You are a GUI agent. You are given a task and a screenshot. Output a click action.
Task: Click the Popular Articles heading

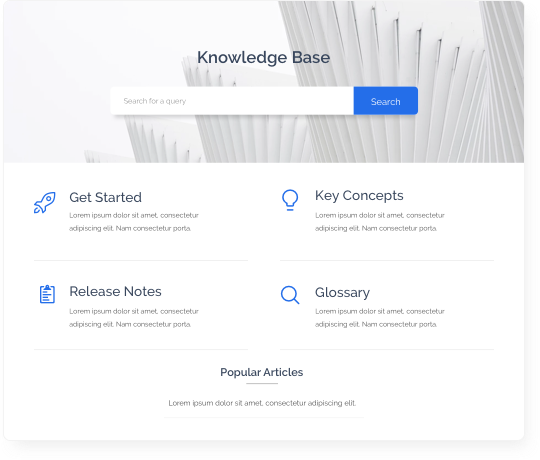click(x=262, y=372)
